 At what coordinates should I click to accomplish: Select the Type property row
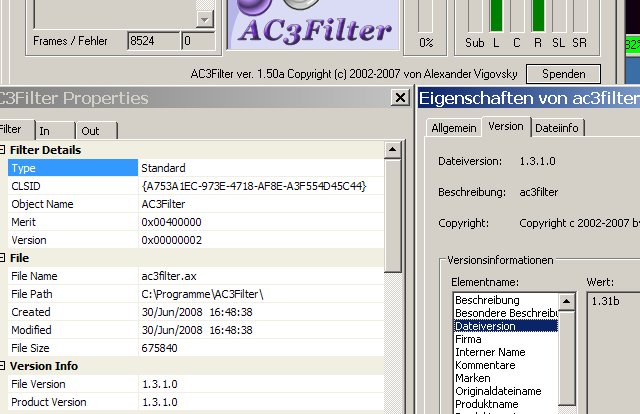click(196, 168)
